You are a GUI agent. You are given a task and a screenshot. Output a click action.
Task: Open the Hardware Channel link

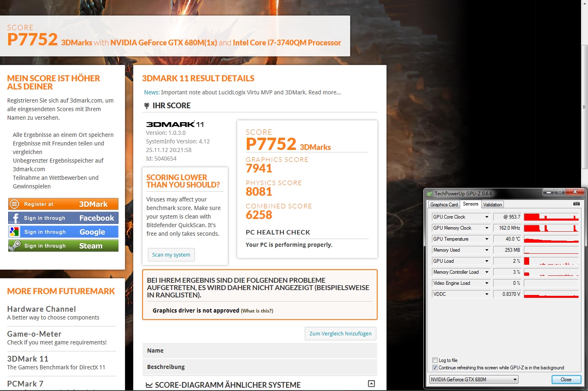(42, 309)
